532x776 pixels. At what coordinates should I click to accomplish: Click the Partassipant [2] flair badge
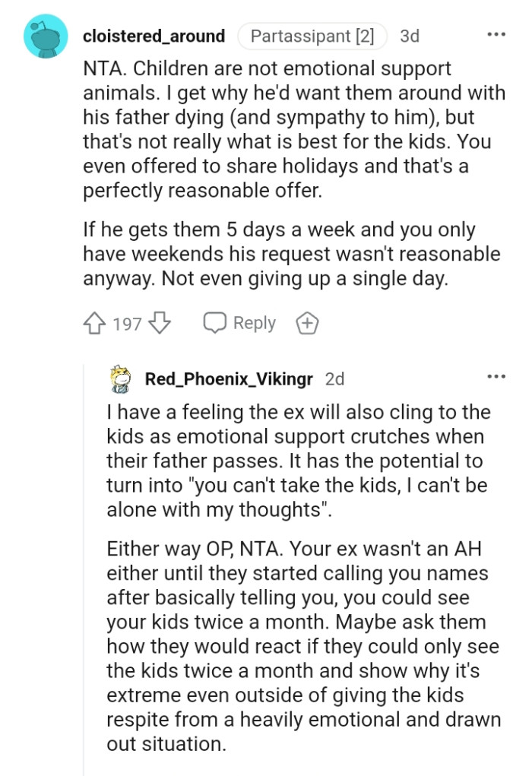(312, 35)
